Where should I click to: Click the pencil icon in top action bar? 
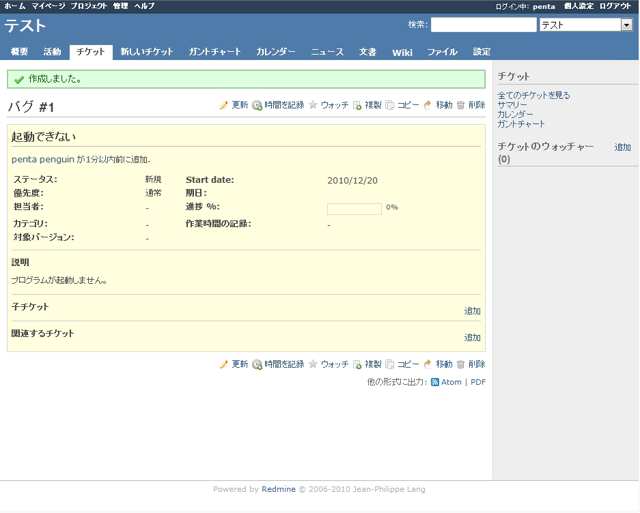(x=224, y=105)
